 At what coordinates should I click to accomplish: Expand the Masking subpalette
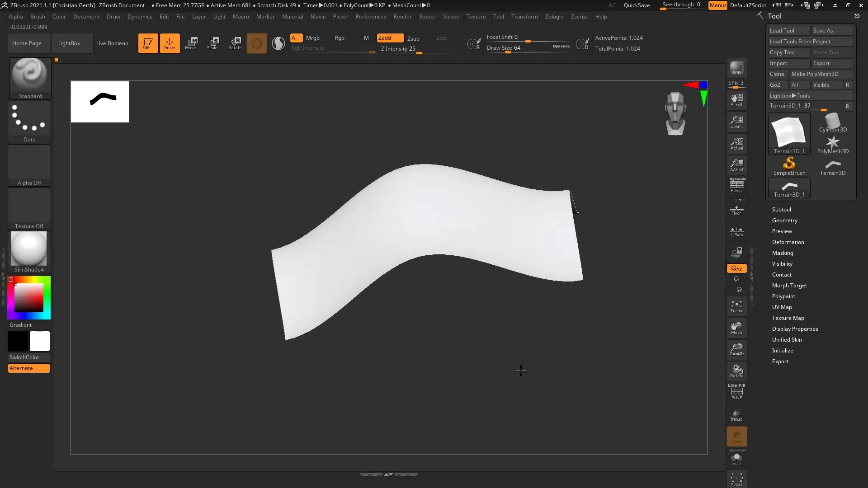782,253
